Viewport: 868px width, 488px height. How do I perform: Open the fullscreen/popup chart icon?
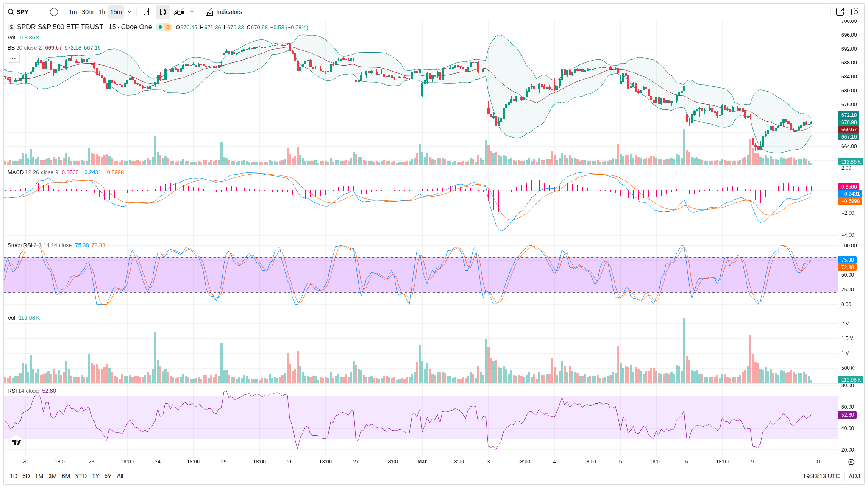(840, 12)
